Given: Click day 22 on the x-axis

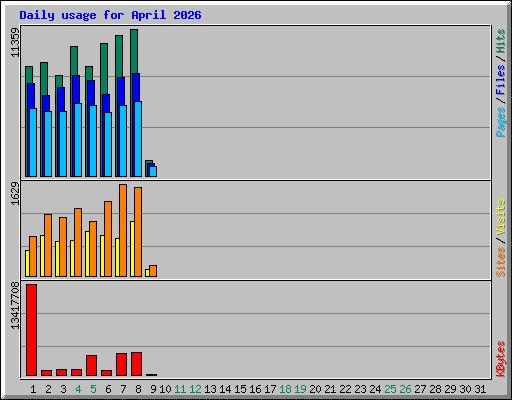Looking at the screenshot, I should [x=345, y=389].
